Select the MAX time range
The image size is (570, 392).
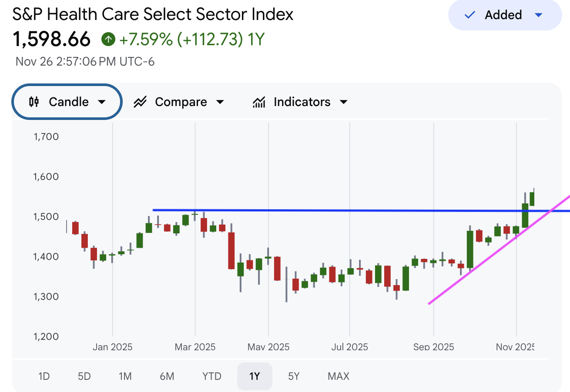339,376
